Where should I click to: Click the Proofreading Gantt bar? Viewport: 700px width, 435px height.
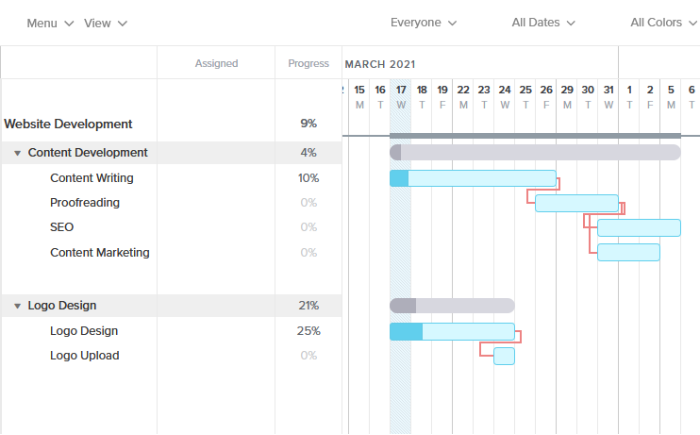tap(576, 203)
